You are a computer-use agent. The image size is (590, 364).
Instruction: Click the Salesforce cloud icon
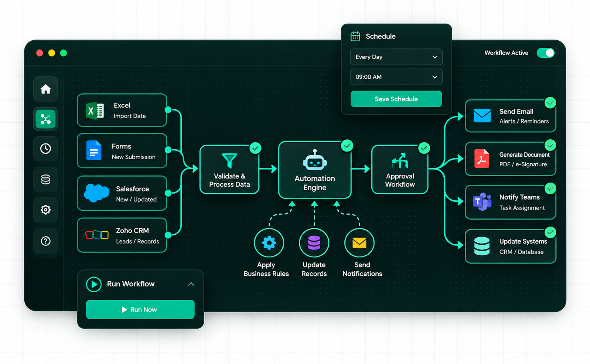tap(97, 193)
